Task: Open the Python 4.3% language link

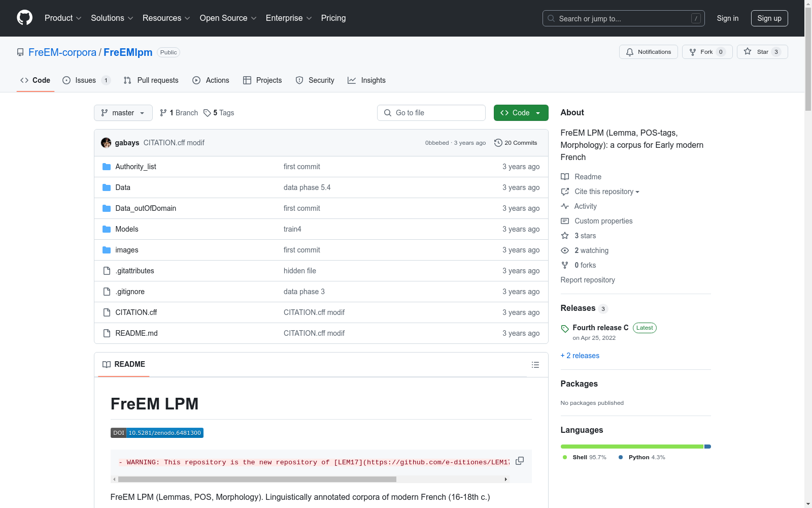Action: [x=642, y=457]
